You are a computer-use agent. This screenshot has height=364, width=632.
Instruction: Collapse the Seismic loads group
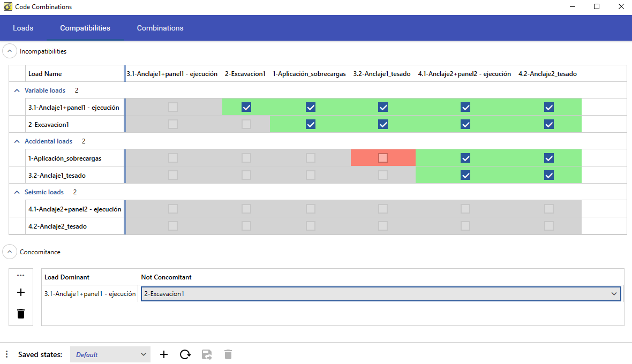coord(16,192)
